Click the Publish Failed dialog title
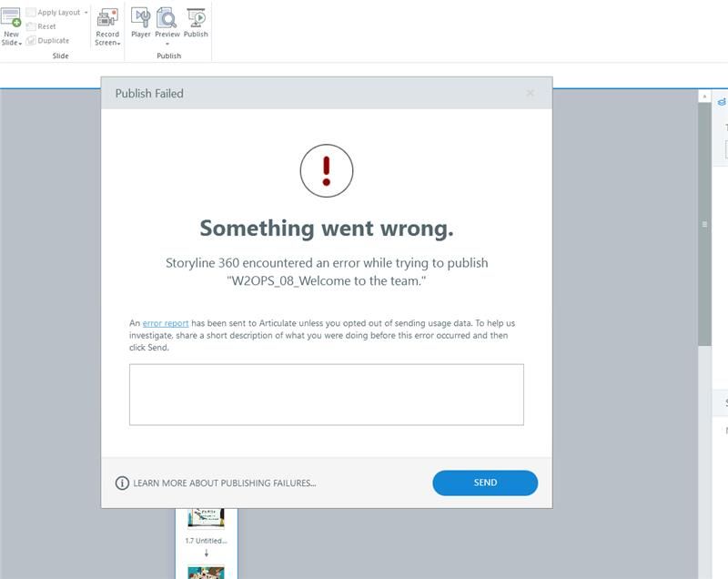Screen dimensions: 728x579 pyautogui.click(x=149, y=94)
